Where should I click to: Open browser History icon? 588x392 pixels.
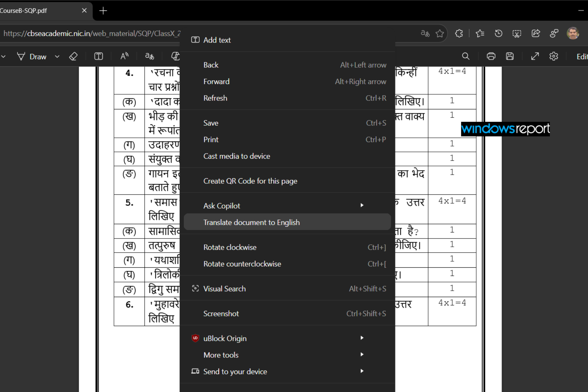[499, 33]
